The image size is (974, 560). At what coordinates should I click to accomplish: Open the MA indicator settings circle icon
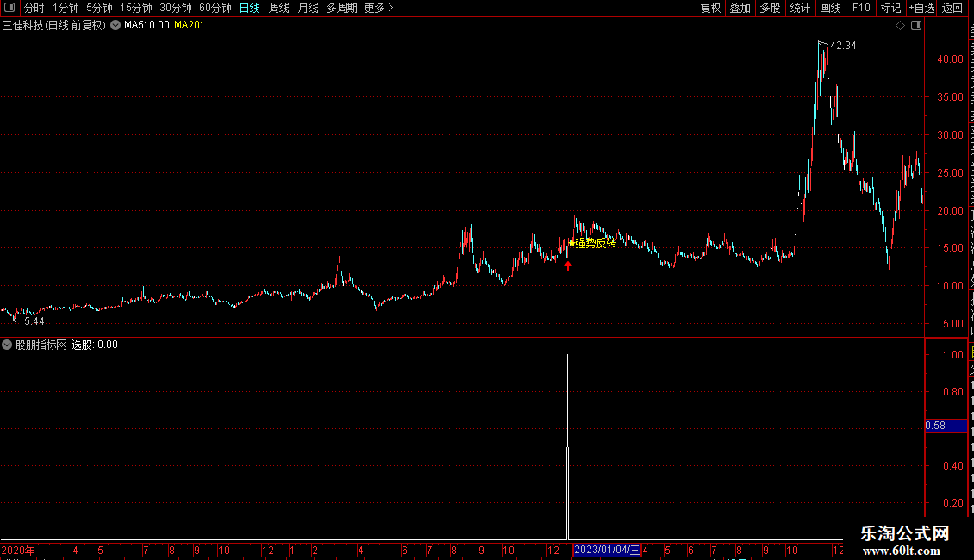point(116,26)
